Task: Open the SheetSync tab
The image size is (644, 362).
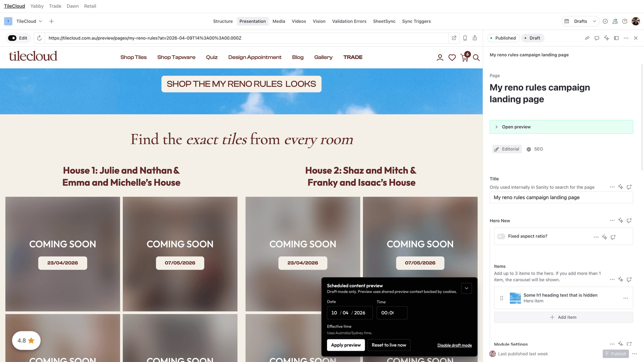Action: tap(384, 21)
